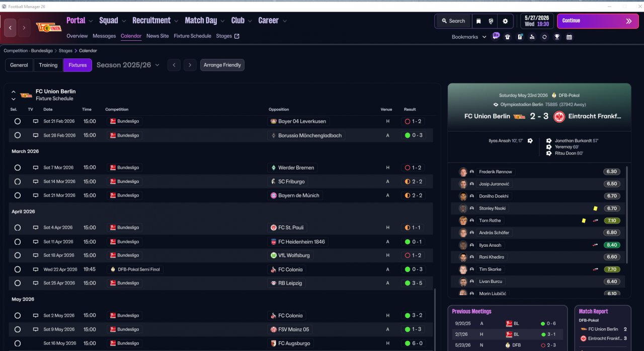Viewport: 644px width, 351px height.
Task: Click the VfL Wolfsburg club badge
Action: point(274,255)
